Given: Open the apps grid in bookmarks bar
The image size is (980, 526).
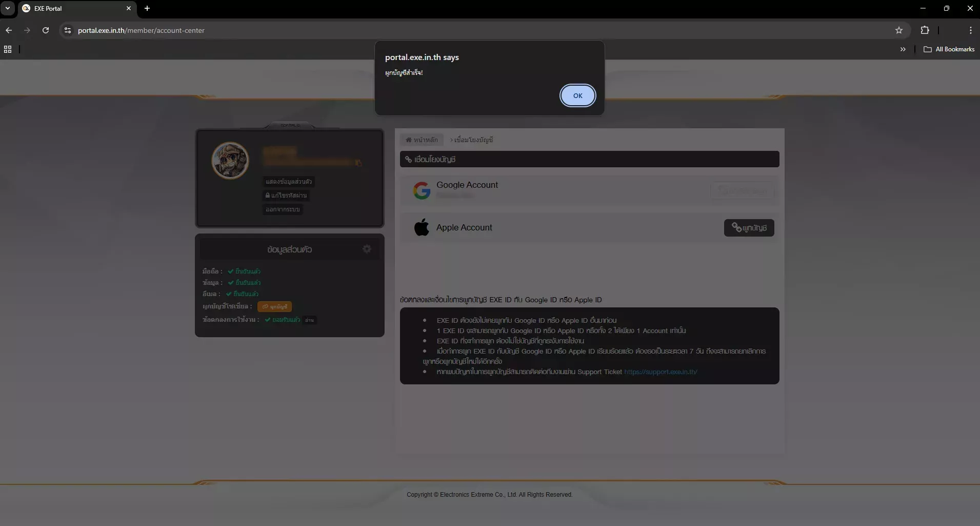Looking at the screenshot, I should pyautogui.click(x=8, y=49).
